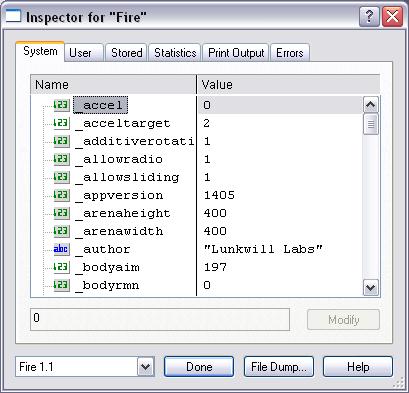Viewport: 409px width, 393px height.
Task: Click the numeric icon next to _appversion
Action: 61,195
